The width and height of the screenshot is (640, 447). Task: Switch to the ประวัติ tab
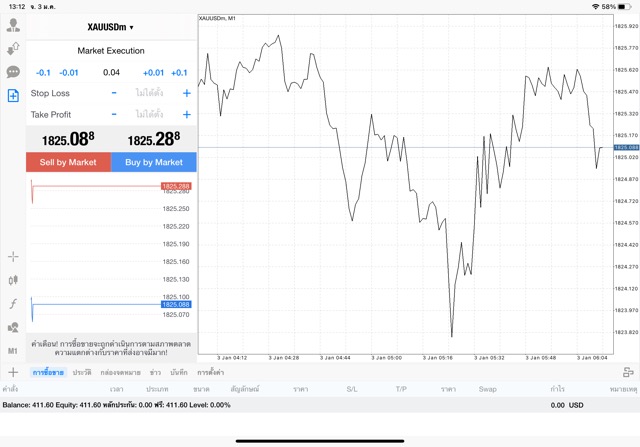click(80, 372)
